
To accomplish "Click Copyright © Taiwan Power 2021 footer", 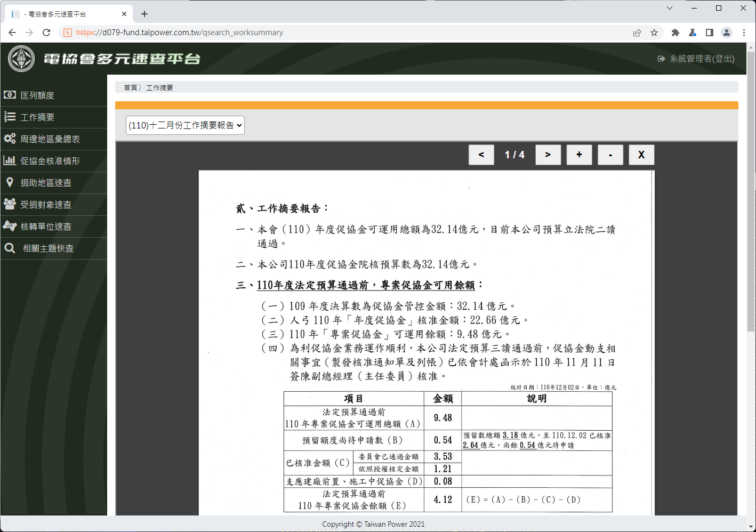I will click(x=373, y=524).
